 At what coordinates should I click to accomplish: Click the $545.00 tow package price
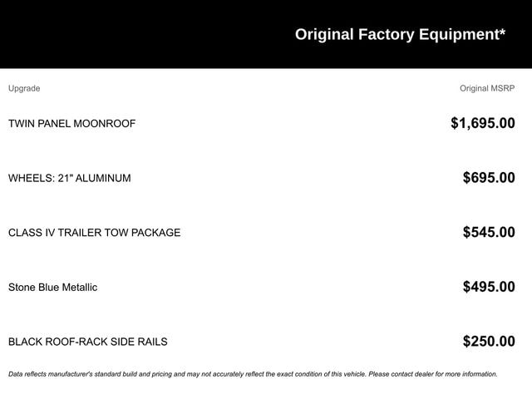pos(489,233)
